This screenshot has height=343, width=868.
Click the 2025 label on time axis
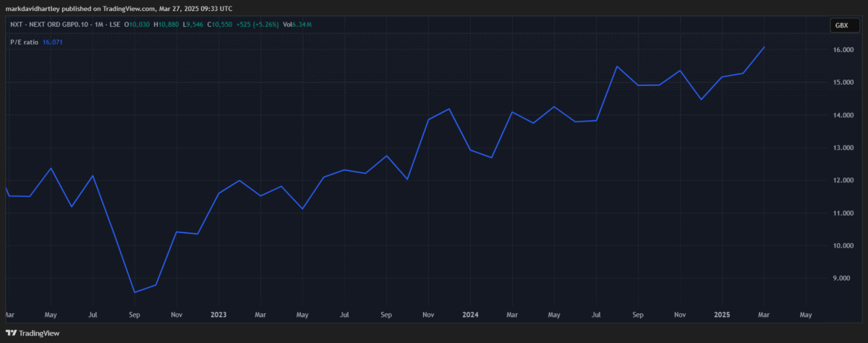pyautogui.click(x=722, y=316)
